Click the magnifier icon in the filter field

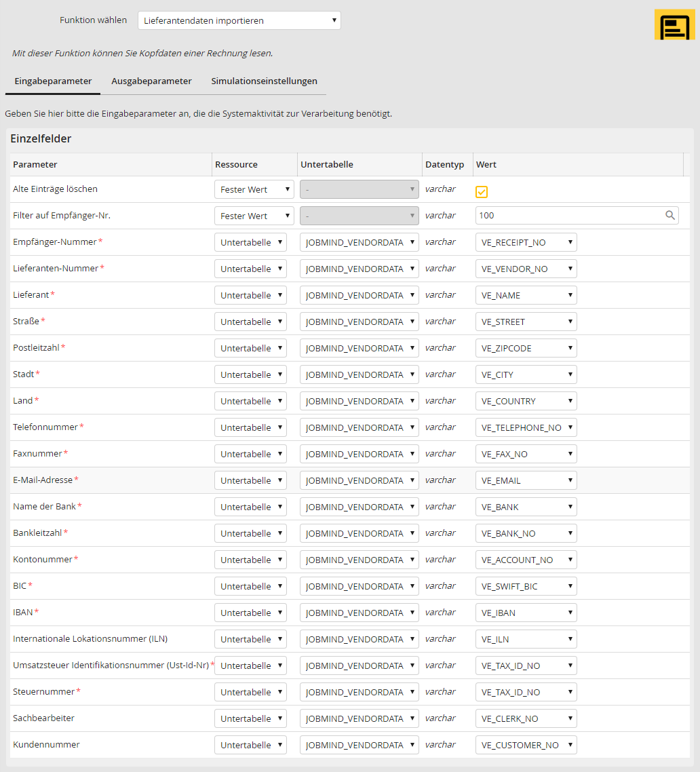coord(669,216)
